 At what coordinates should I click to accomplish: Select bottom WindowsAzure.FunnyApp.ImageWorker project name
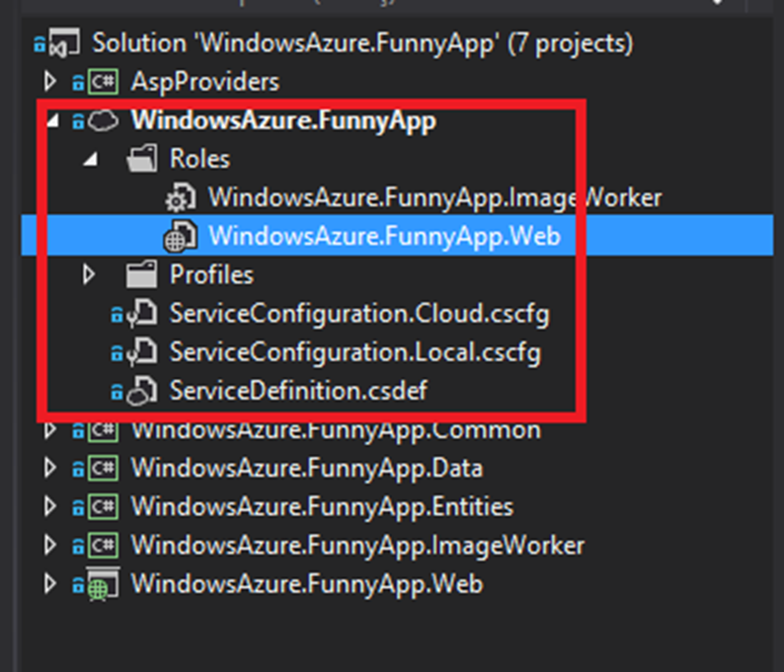point(357,546)
